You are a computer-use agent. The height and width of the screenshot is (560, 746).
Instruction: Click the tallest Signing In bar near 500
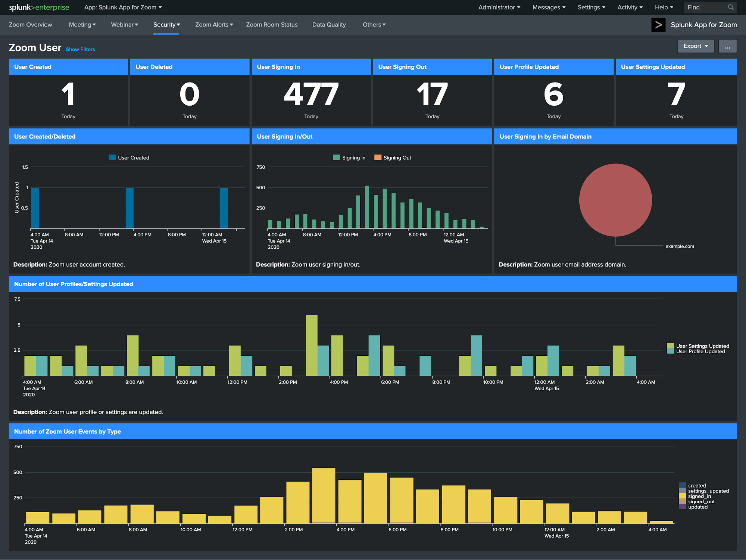pos(367,207)
